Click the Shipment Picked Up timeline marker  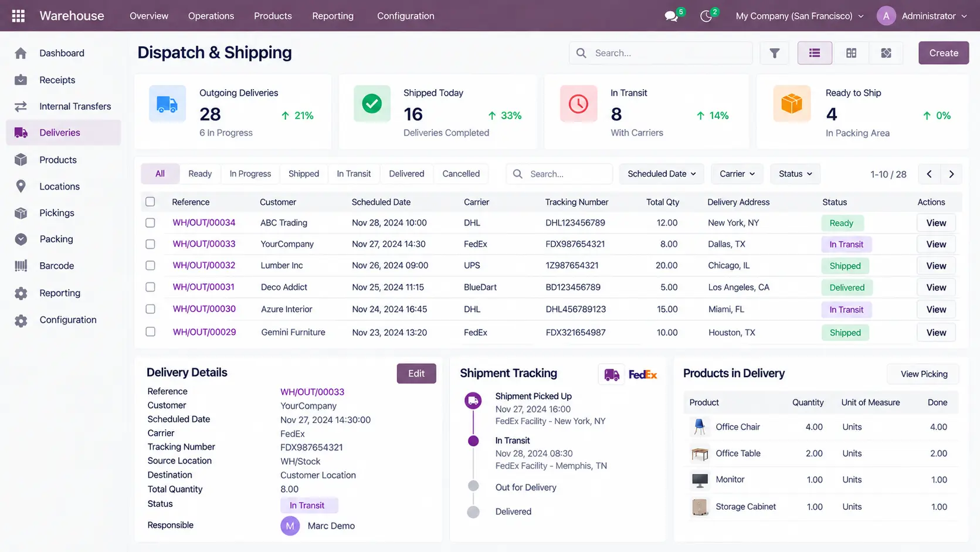click(x=473, y=401)
